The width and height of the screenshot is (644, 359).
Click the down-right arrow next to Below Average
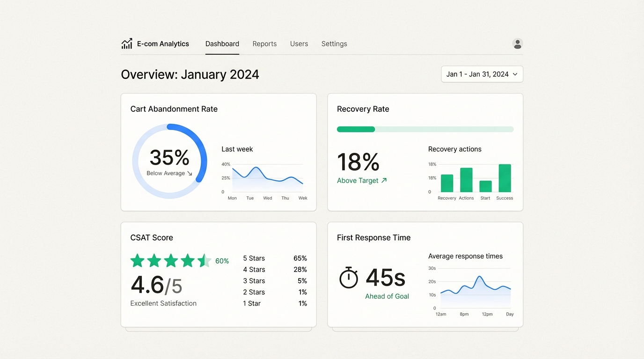[x=190, y=173]
